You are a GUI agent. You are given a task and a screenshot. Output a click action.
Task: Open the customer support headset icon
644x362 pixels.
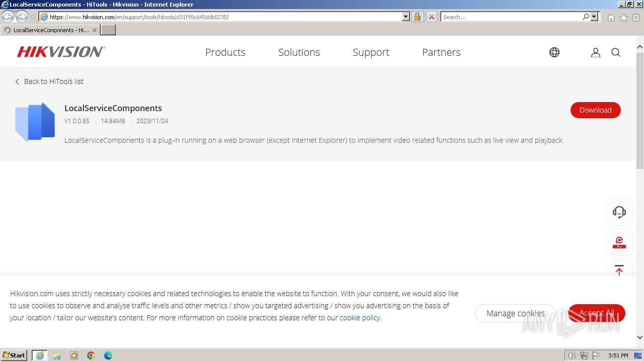[619, 212]
